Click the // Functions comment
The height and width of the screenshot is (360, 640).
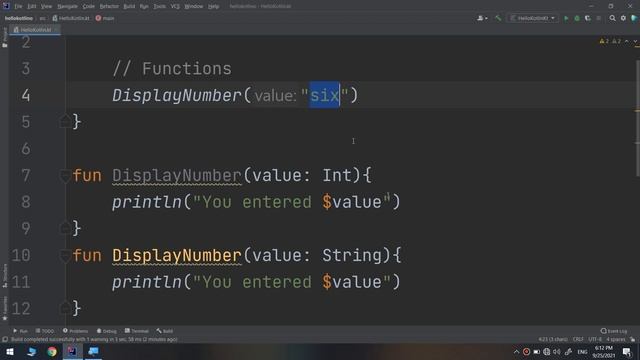pos(172,69)
